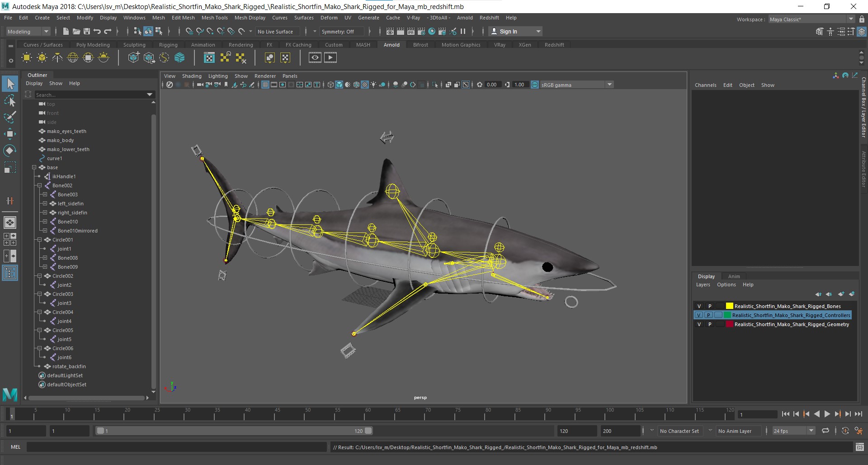Click the Save Scene icon

(86, 31)
